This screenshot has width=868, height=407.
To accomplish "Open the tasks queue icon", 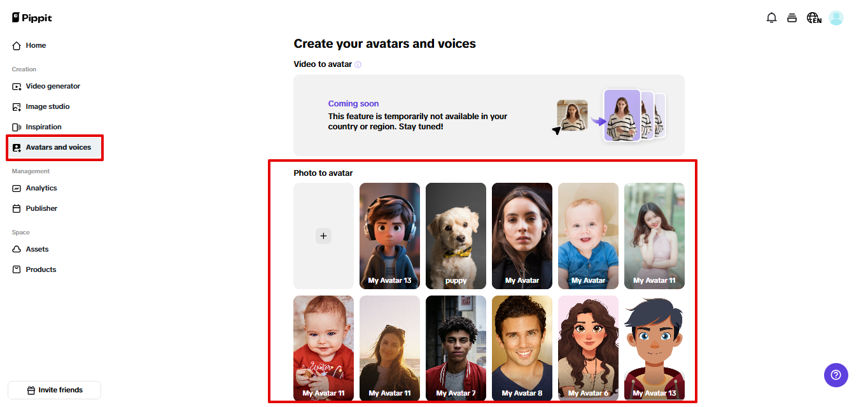I will (x=792, y=18).
